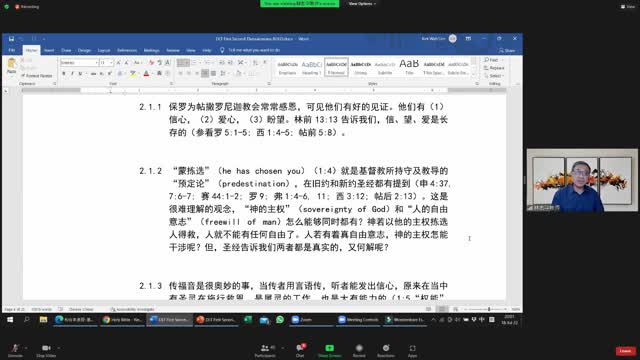
Task: Switch to the References tab
Action: click(x=127, y=50)
